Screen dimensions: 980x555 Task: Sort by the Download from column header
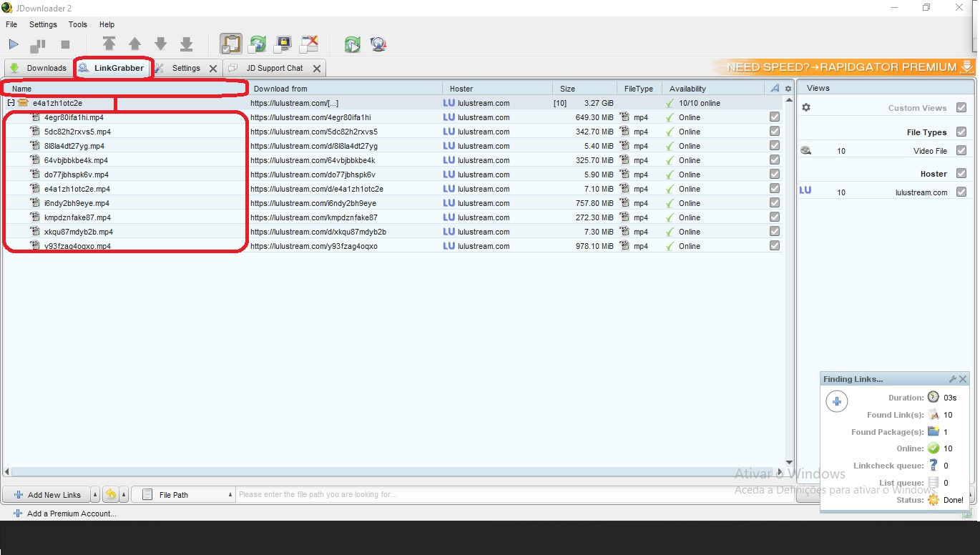coord(345,89)
